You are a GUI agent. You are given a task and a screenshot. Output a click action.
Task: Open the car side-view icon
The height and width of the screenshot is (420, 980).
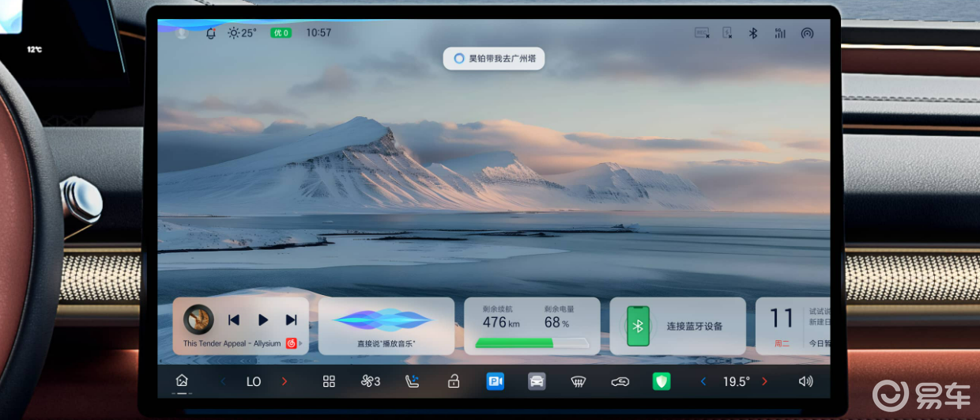tap(620, 382)
